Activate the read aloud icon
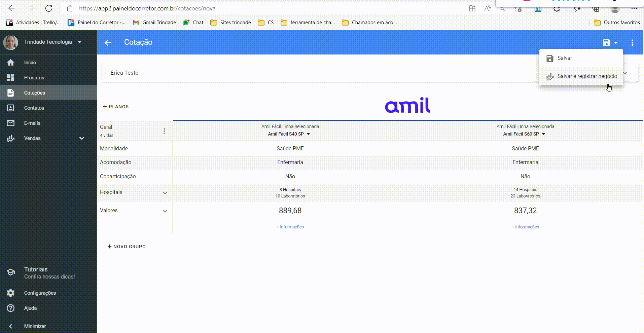 coord(487,8)
